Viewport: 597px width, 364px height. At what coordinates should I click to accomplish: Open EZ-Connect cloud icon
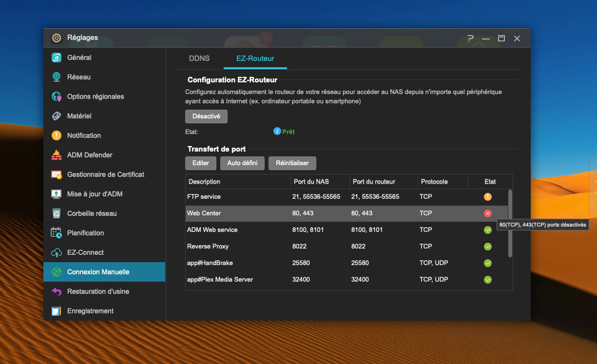point(57,252)
